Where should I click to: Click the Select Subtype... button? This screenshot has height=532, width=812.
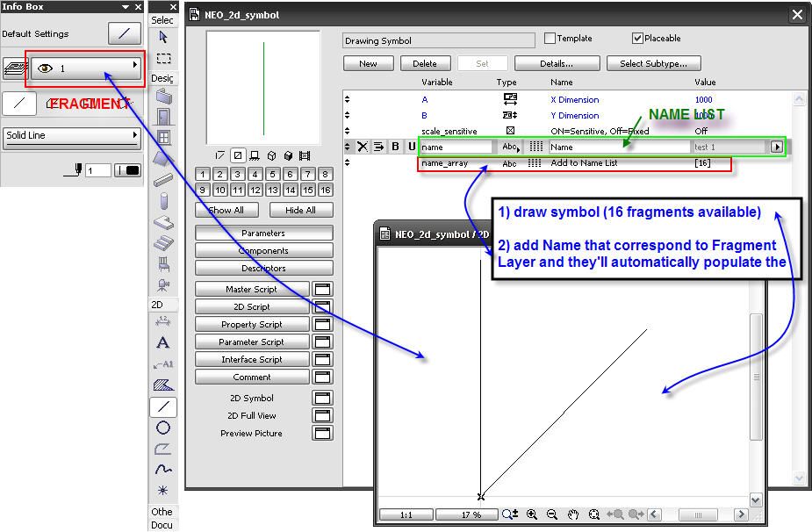653,64
